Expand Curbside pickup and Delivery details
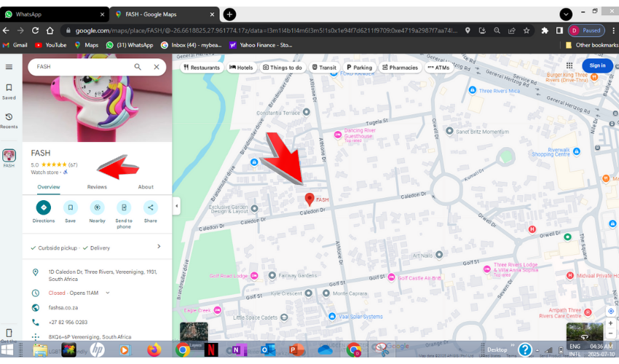619x364 pixels. tap(159, 247)
